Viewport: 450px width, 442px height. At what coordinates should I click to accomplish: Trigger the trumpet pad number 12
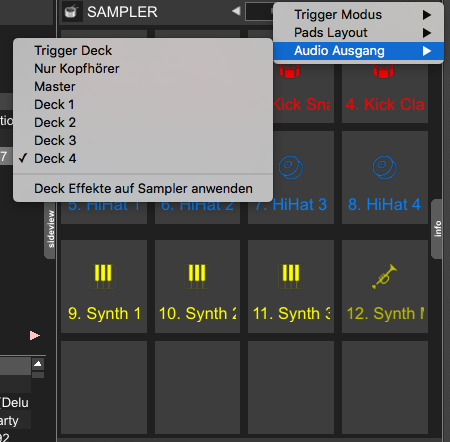(385, 286)
